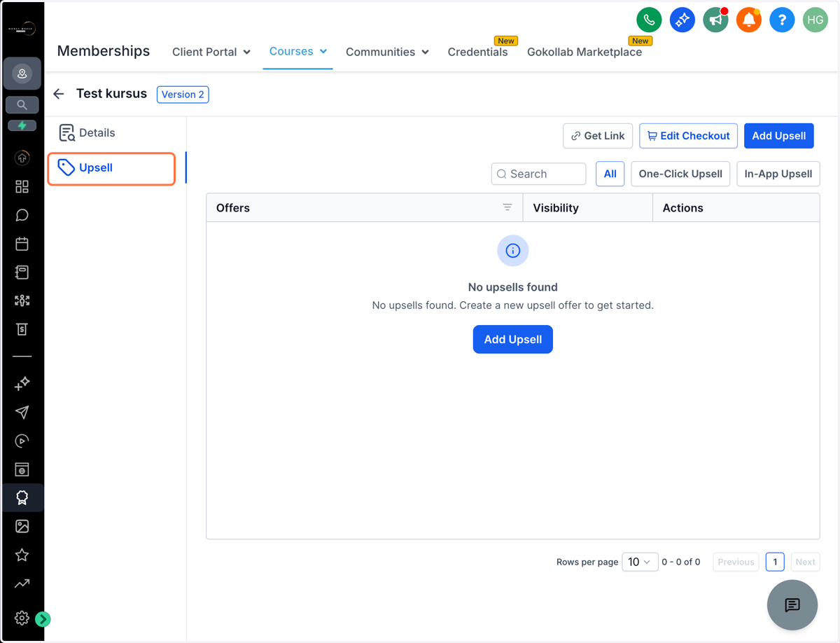Open the location switcher in sidebar
This screenshot has height=643, width=840.
point(22,74)
